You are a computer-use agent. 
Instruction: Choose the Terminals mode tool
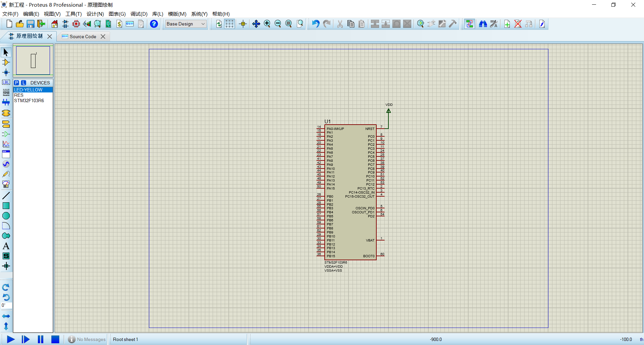pyautogui.click(x=6, y=124)
